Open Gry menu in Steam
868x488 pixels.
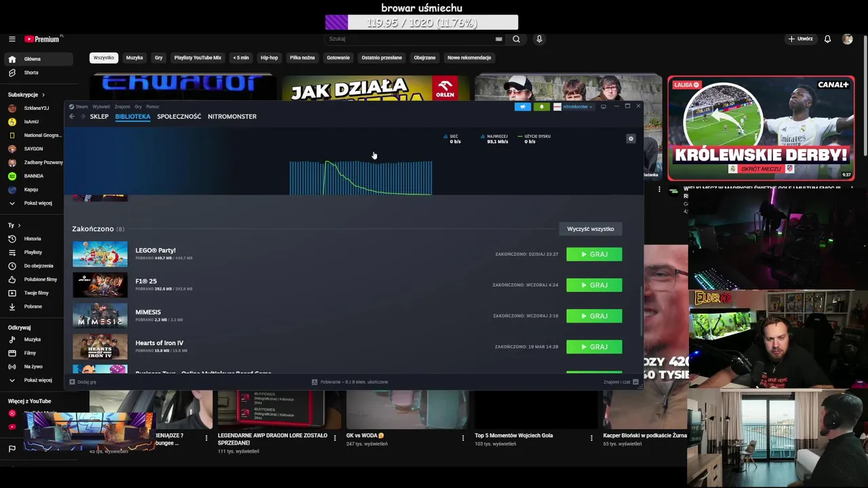coord(138,106)
